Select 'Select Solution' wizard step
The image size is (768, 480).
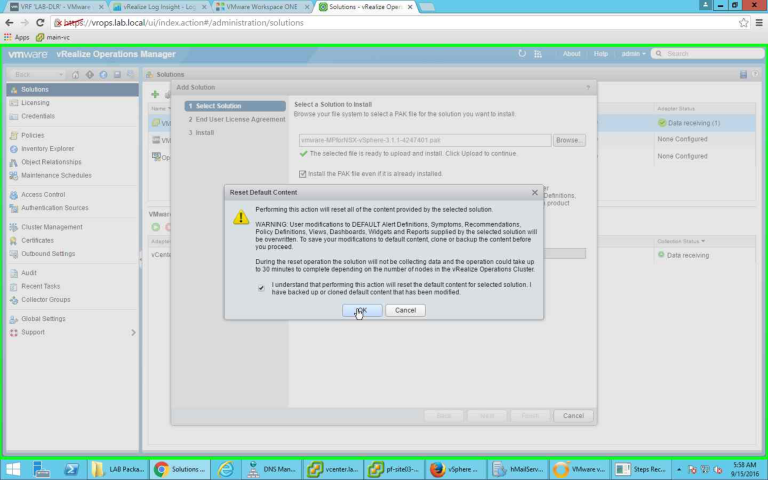[235, 106]
